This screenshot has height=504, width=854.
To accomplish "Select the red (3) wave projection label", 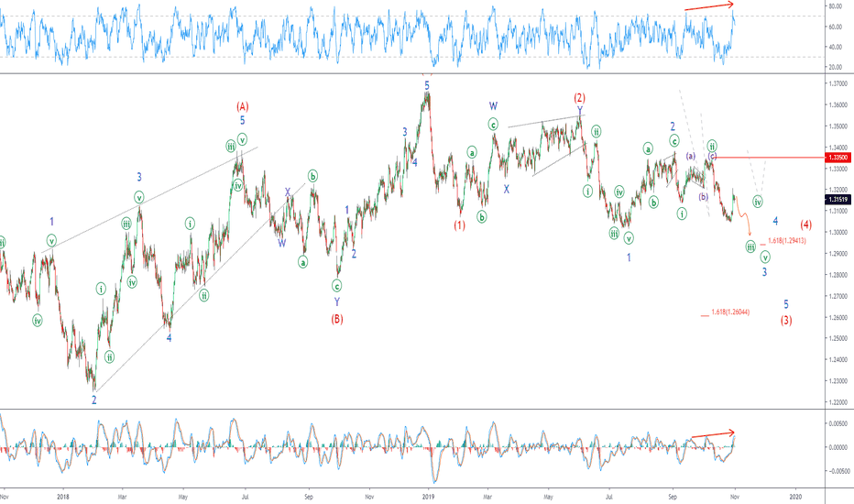I will [786, 321].
